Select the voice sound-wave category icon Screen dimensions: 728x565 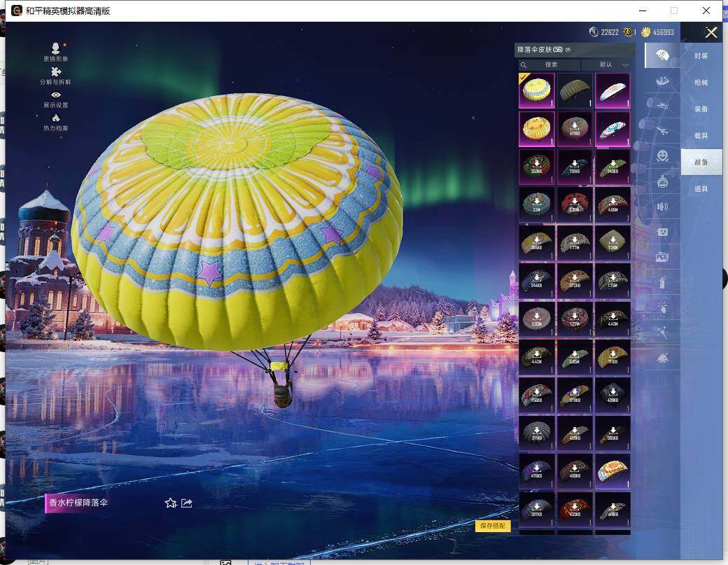[x=662, y=207]
